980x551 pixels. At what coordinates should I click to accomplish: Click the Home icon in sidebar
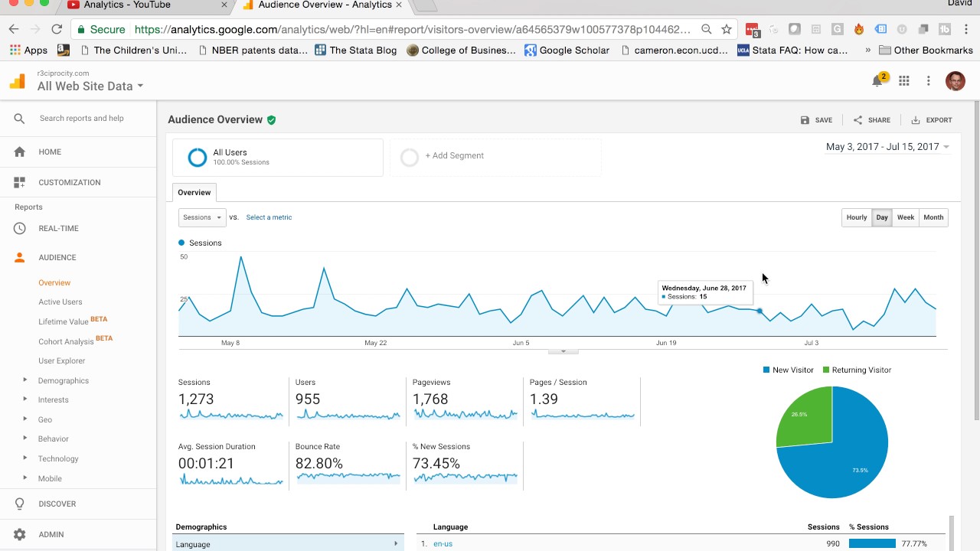click(20, 152)
